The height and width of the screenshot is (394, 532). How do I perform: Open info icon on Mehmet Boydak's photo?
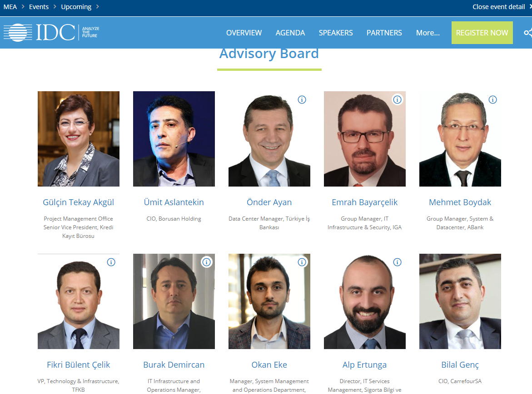click(x=492, y=100)
